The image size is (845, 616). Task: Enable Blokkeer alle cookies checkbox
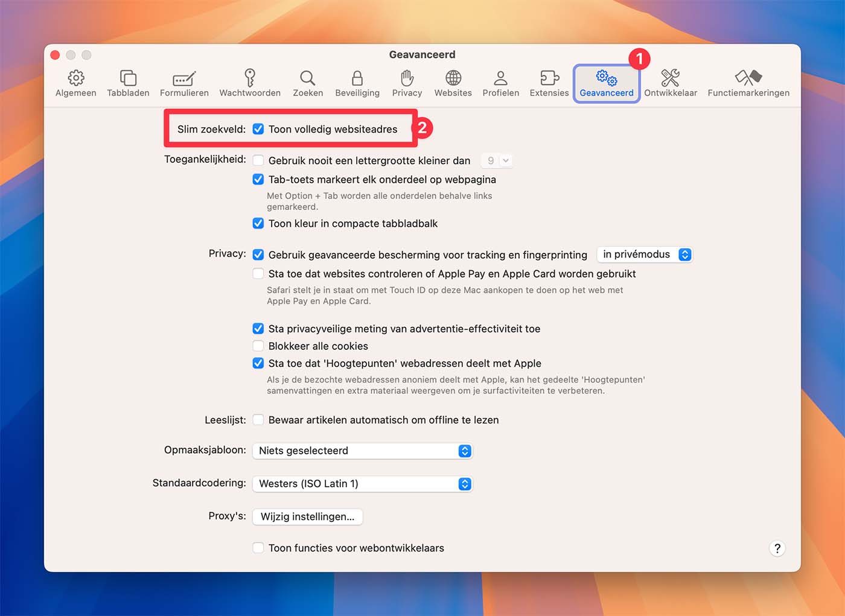(x=258, y=346)
